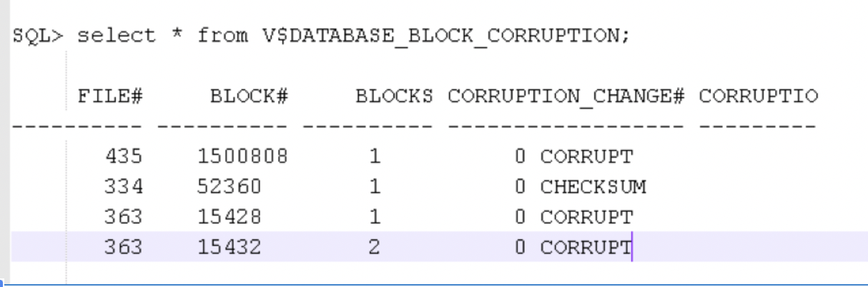Click the blocks count value 2

point(375,248)
